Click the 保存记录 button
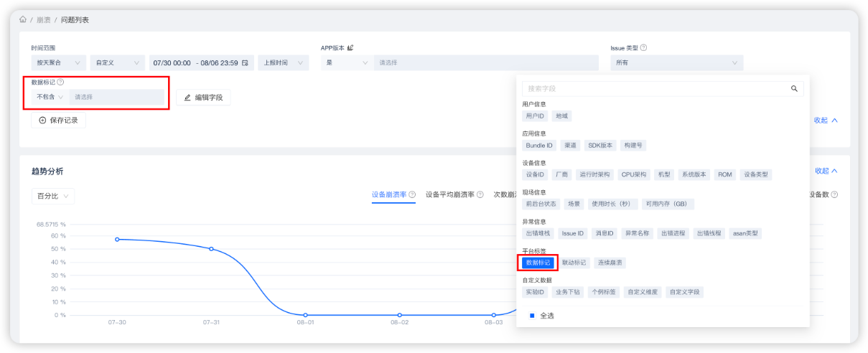Screen dimensions: 868x353 58,121
